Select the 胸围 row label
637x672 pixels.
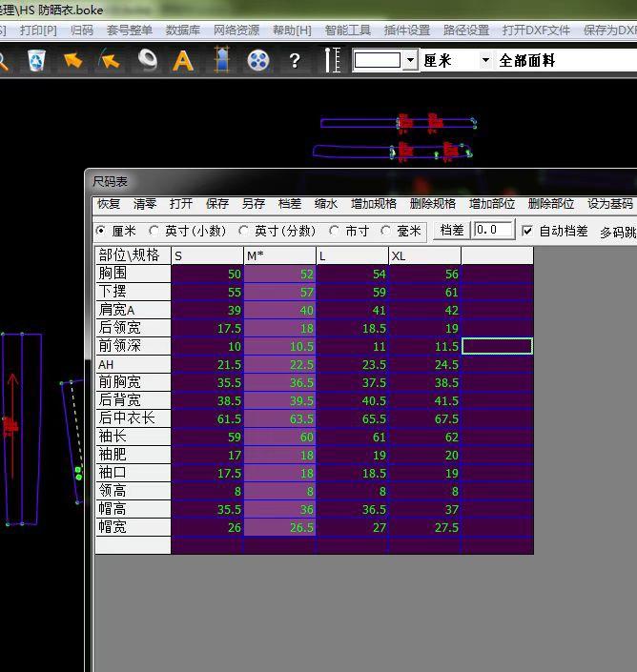pos(133,274)
